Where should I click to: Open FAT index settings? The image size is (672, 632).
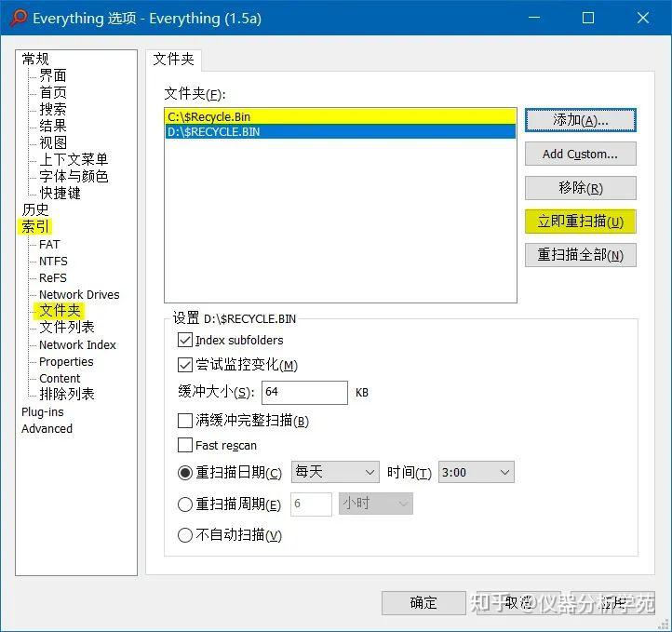49,244
